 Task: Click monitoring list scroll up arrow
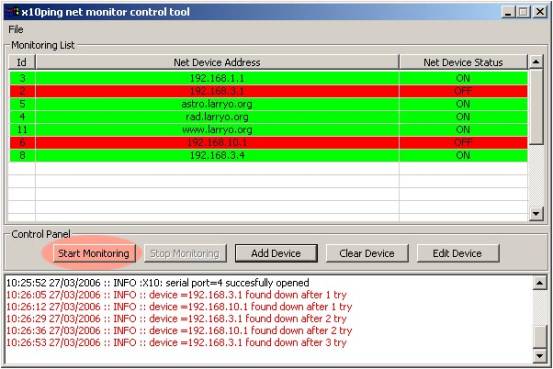tap(536, 62)
